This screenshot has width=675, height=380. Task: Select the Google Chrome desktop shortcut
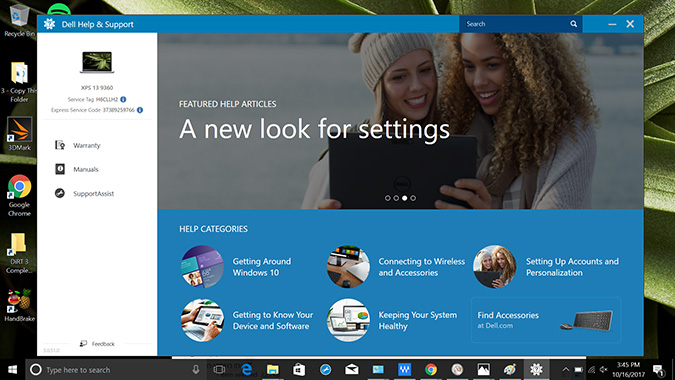click(19, 195)
